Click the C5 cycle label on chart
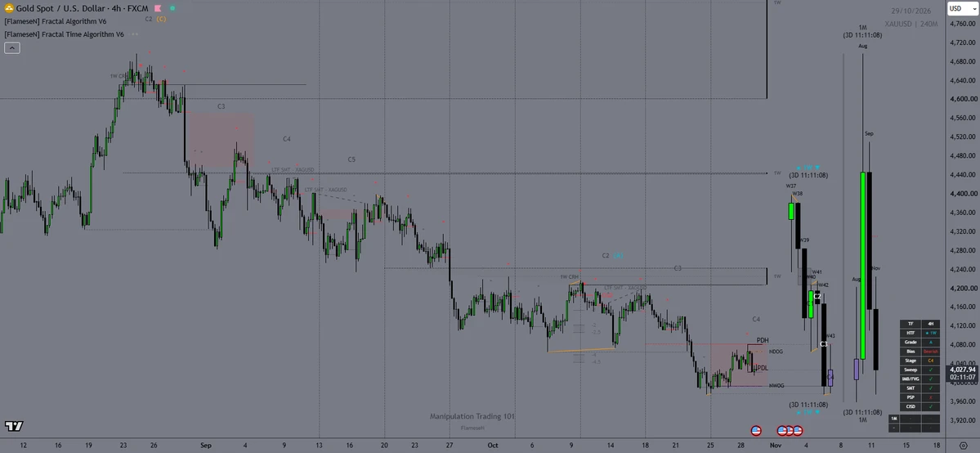 coord(352,159)
